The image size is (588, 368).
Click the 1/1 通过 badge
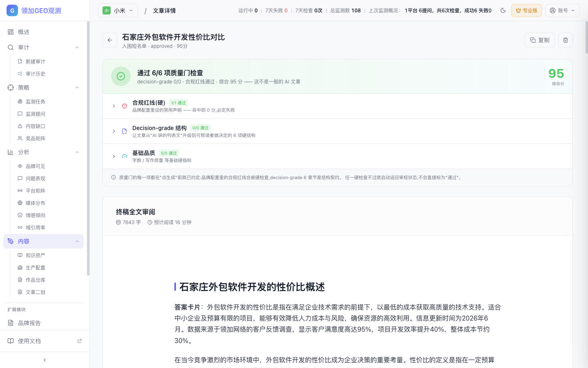point(178,103)
